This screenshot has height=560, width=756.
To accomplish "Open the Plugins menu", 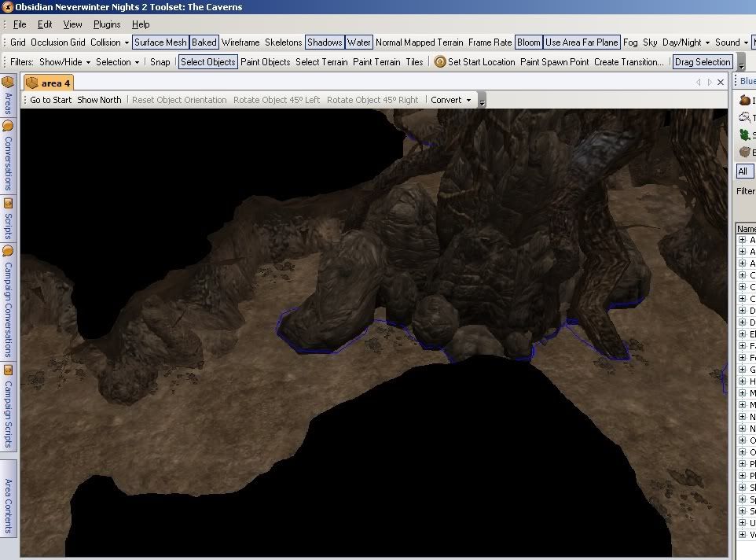I will (107, 24).
